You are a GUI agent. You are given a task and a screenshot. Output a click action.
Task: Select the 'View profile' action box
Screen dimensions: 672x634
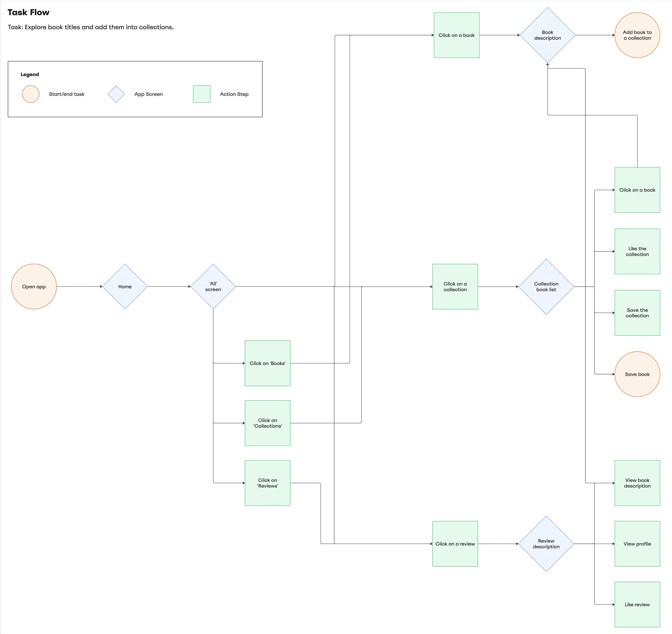click(637, 544)
